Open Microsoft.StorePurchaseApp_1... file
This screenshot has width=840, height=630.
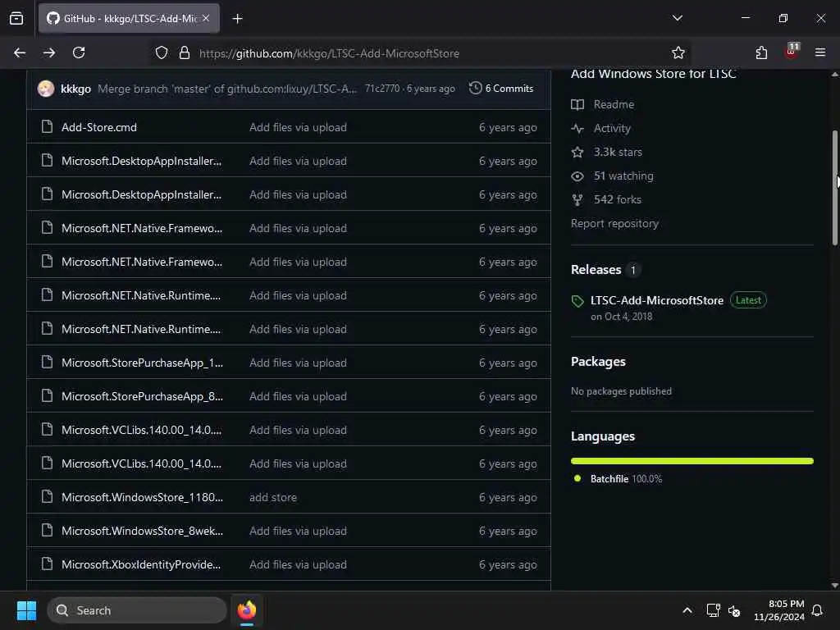pyautogui.click(x=142, y=363)
